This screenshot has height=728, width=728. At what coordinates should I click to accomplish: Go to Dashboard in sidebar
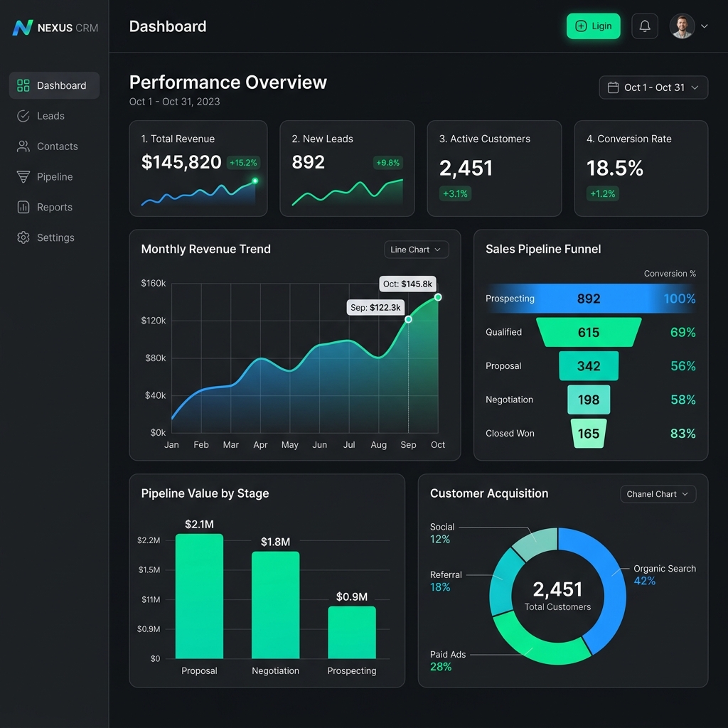tap(54, 85)
